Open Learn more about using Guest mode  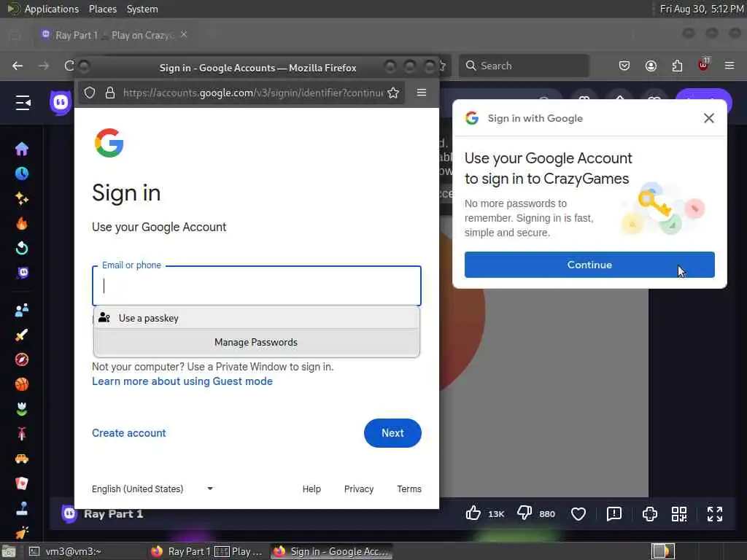(182, 381)
